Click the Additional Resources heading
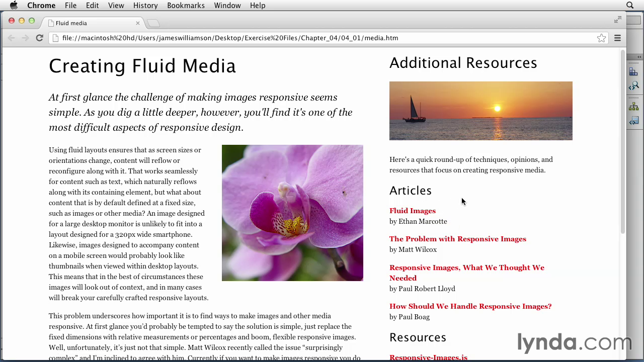The width and height of the screenshot is (644, 362). (x=463, y=63)
